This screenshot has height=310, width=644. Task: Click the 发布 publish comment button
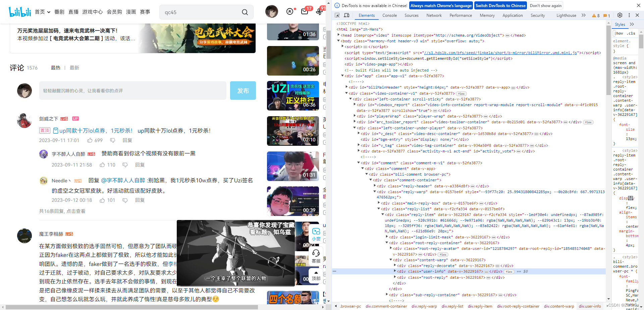click(243, 90)
